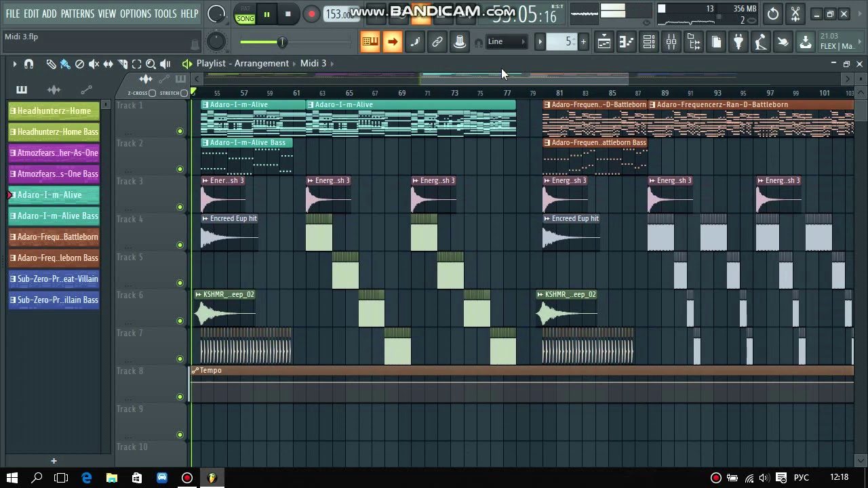This screenshot has height=488, width=868.
Task: Click the audio editor scissors icon
Action: click(x=795, y=14)
